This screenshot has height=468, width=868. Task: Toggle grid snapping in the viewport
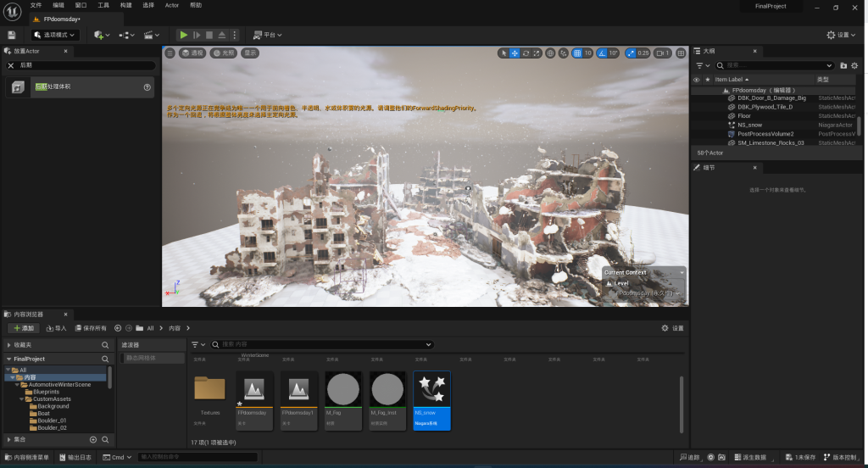578,53
